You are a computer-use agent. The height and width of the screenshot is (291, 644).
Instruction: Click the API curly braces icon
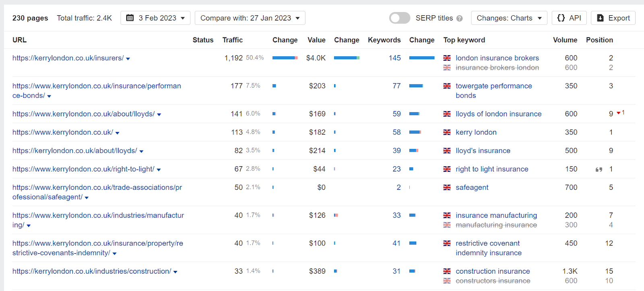coord(561,18)
